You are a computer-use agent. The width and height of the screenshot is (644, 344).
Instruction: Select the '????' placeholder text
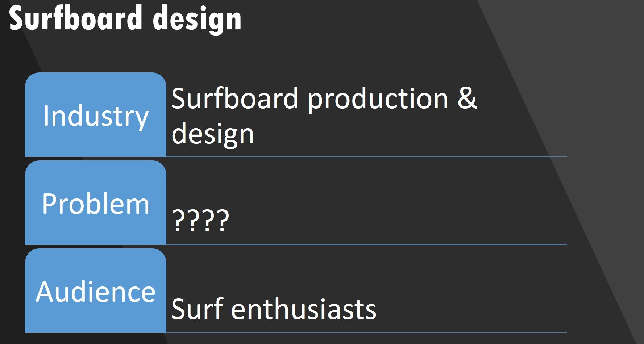point(200,220)
